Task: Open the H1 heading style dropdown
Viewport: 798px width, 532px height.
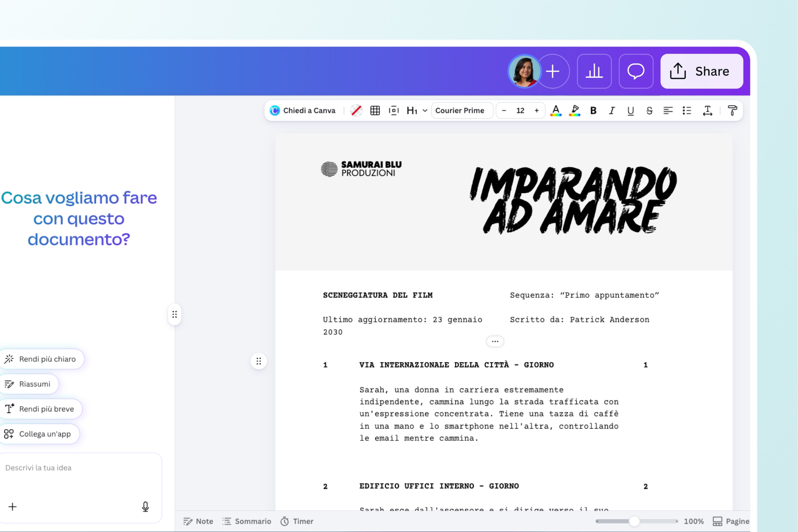Action: (x=417, y=111)
